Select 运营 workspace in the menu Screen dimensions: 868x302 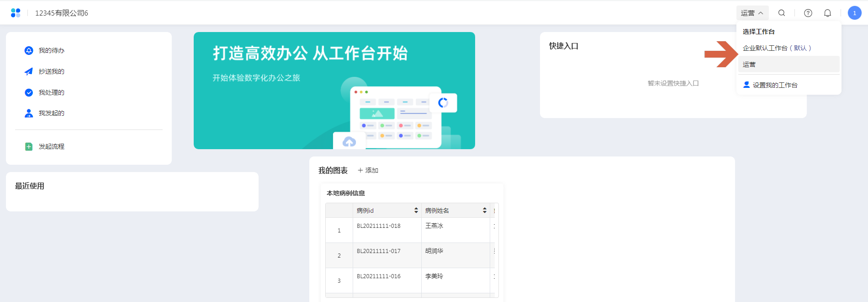click(x=749, y=65)
